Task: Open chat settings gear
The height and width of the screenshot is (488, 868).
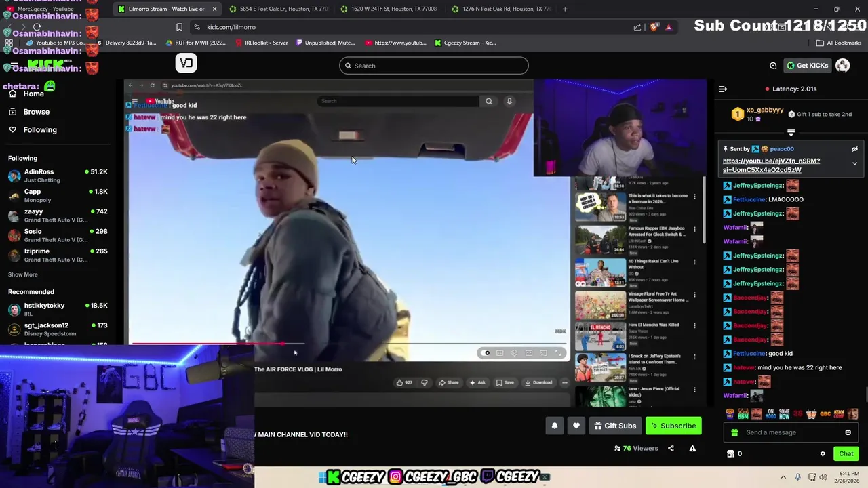Action: [x=823, y=453]
